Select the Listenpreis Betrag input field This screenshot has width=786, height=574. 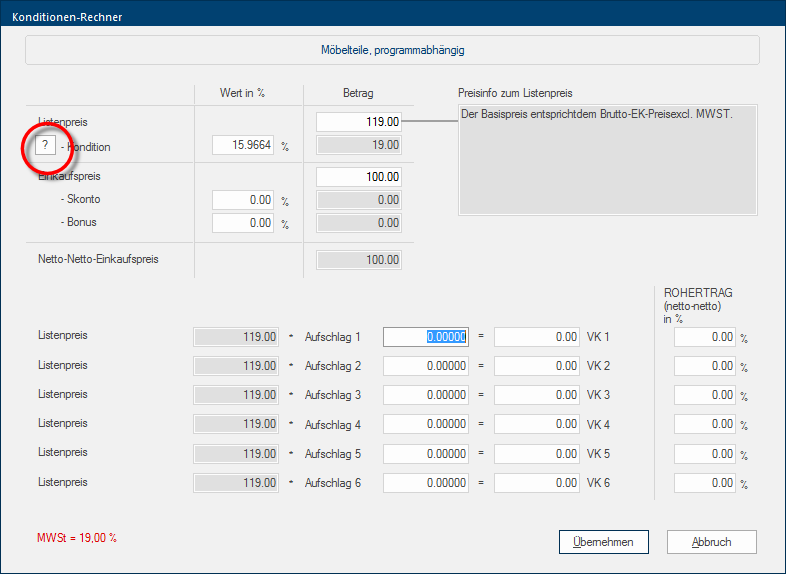[x=359, y=122]
